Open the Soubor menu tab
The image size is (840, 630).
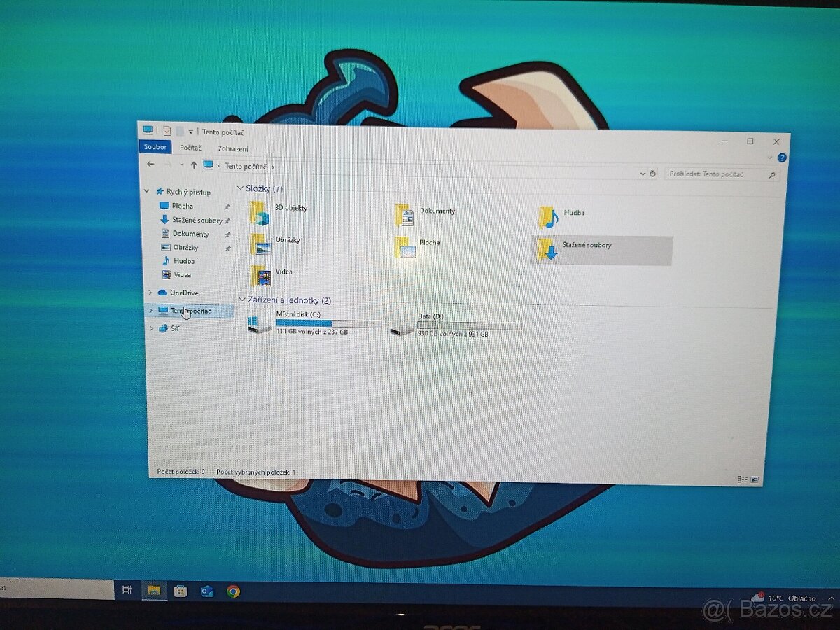coord(155,147)
